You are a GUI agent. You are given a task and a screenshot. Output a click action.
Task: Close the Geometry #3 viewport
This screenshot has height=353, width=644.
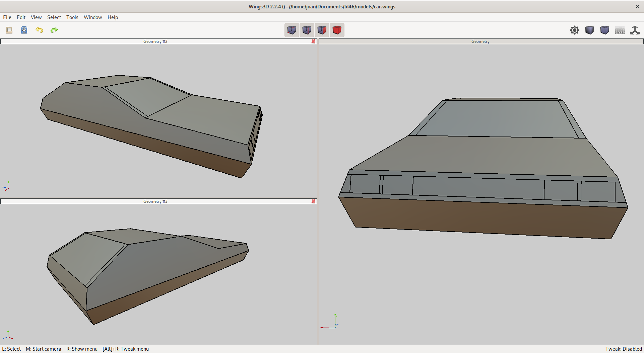point(313,201)
